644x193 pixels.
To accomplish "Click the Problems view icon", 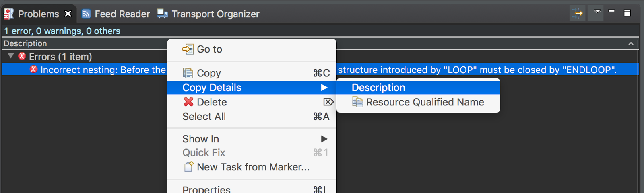I will pos(8,14).
